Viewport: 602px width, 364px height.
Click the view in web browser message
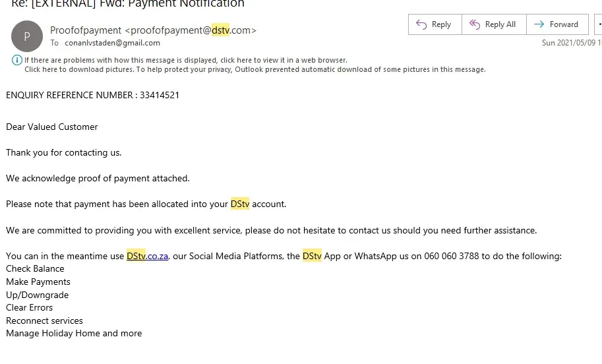coord(186,60)
